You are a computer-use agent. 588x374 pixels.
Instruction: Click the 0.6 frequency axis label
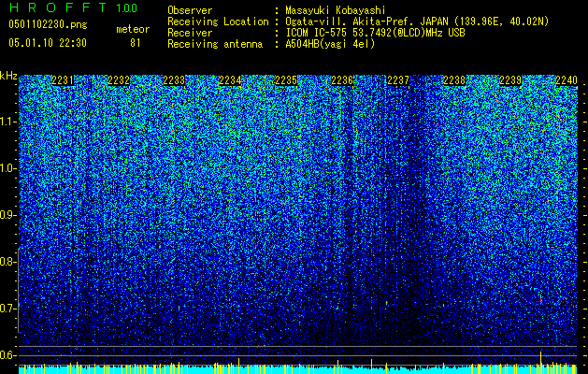pyautogui.click(x=7, y=355)
